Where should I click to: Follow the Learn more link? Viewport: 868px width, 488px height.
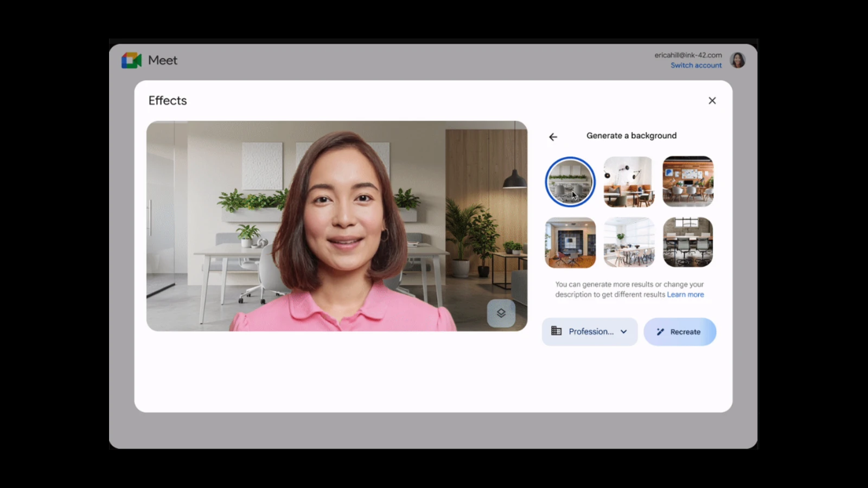coord(685,294)
